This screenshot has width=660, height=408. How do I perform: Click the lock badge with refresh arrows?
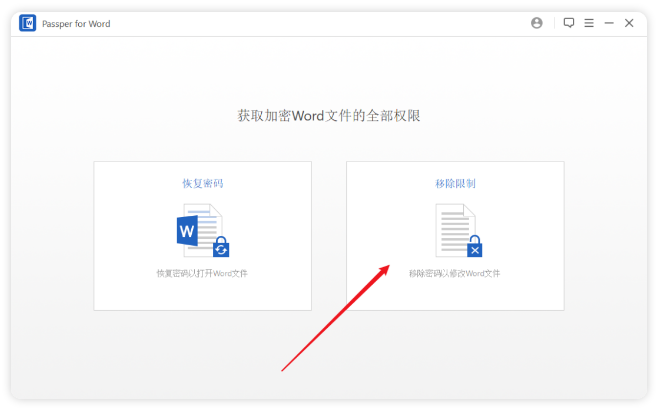(221, 247)
